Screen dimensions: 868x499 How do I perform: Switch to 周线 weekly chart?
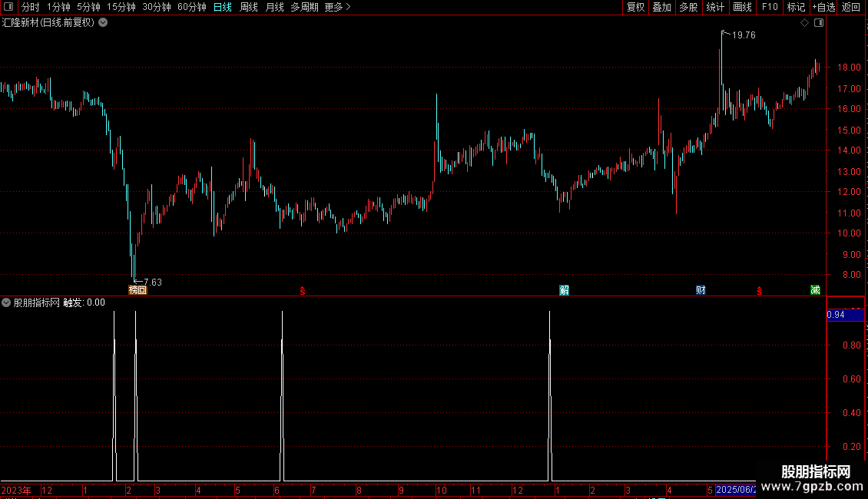click(x=249, y=7)
